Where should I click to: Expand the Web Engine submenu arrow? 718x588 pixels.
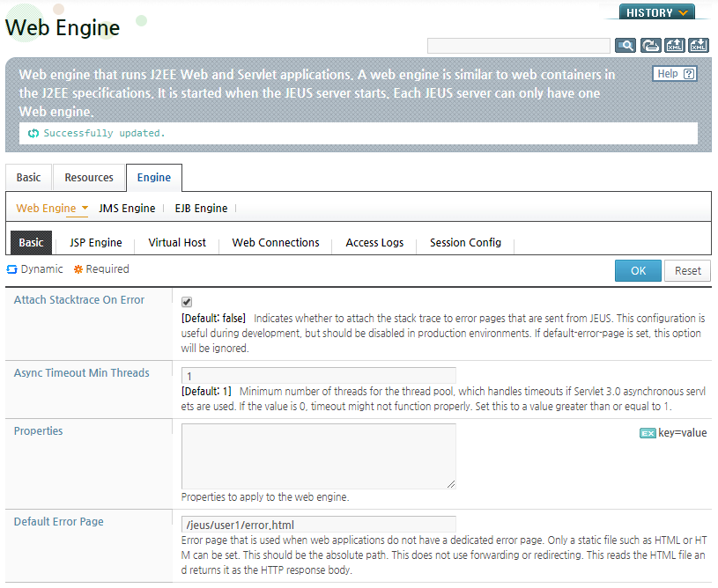[x=85, y=208]
